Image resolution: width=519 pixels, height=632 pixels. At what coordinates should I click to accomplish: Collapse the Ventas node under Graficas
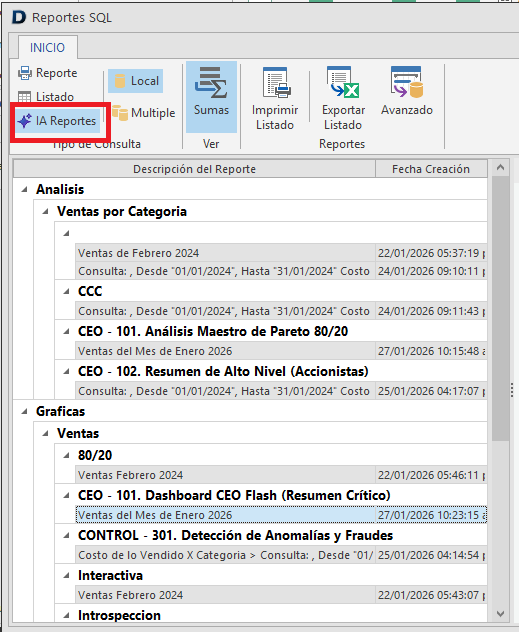coord(46,433)
